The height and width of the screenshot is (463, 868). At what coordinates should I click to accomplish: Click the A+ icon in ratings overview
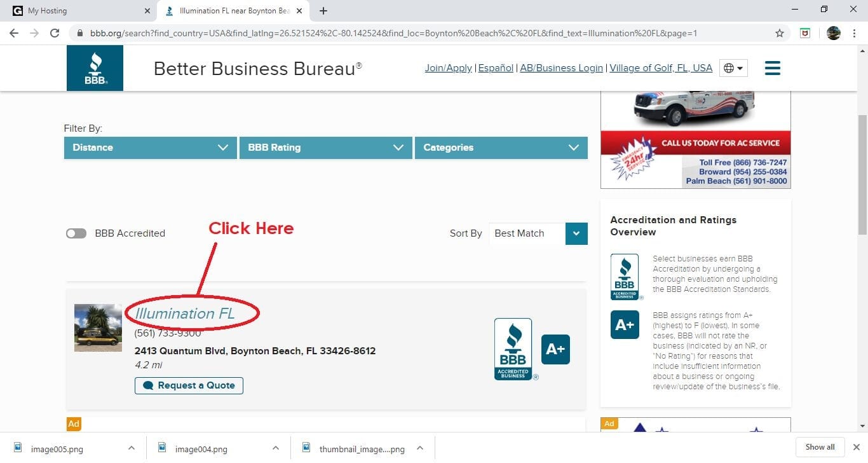tap(625, 325)
